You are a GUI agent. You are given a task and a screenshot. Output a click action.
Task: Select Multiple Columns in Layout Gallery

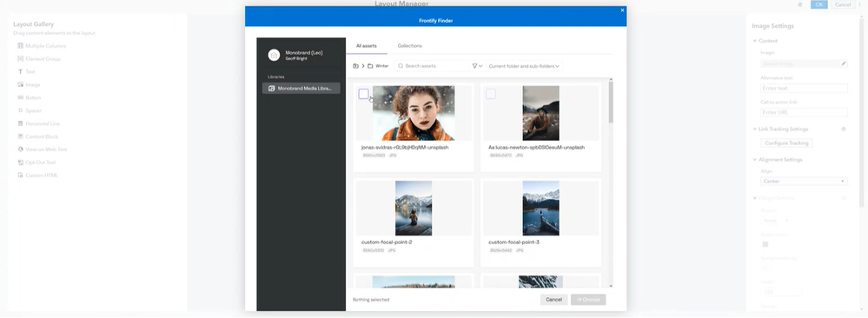click(42, 46)
